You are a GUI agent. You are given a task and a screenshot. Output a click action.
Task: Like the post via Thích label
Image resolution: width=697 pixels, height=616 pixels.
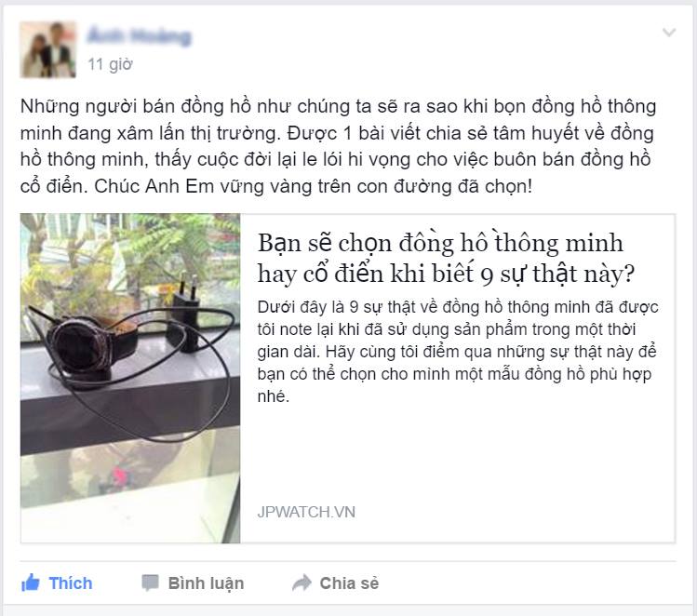coord(71,583)
